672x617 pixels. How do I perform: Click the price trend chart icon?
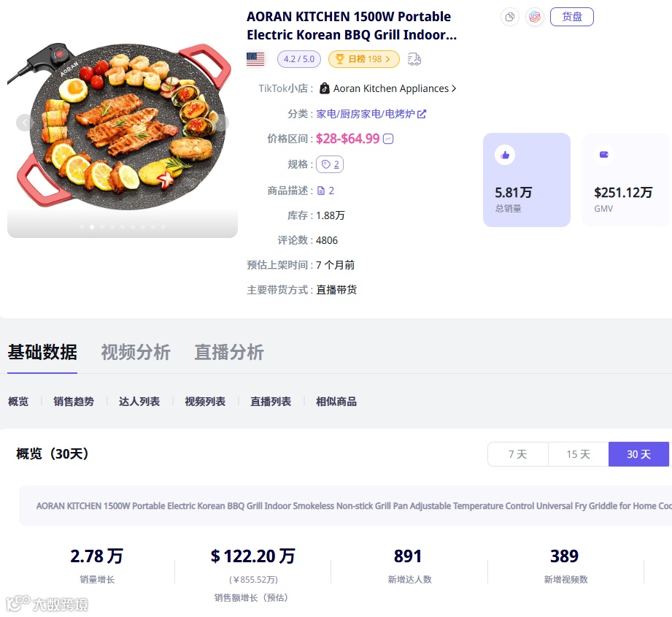(x=388, y=139)
